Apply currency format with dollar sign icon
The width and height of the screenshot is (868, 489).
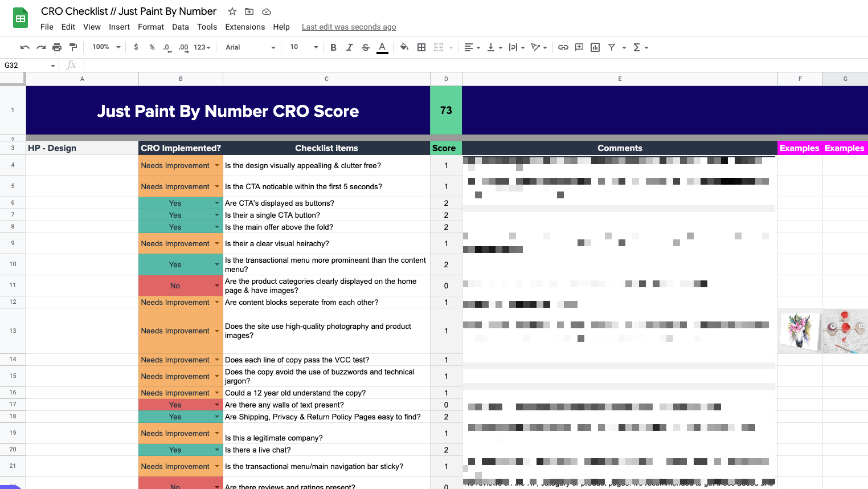click(x=136, y=47)
